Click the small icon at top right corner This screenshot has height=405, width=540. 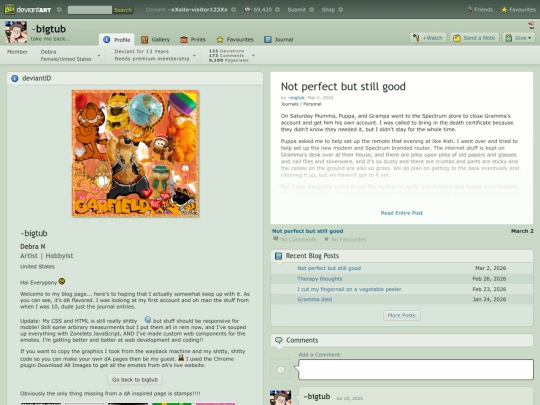(x=531, y=25)
